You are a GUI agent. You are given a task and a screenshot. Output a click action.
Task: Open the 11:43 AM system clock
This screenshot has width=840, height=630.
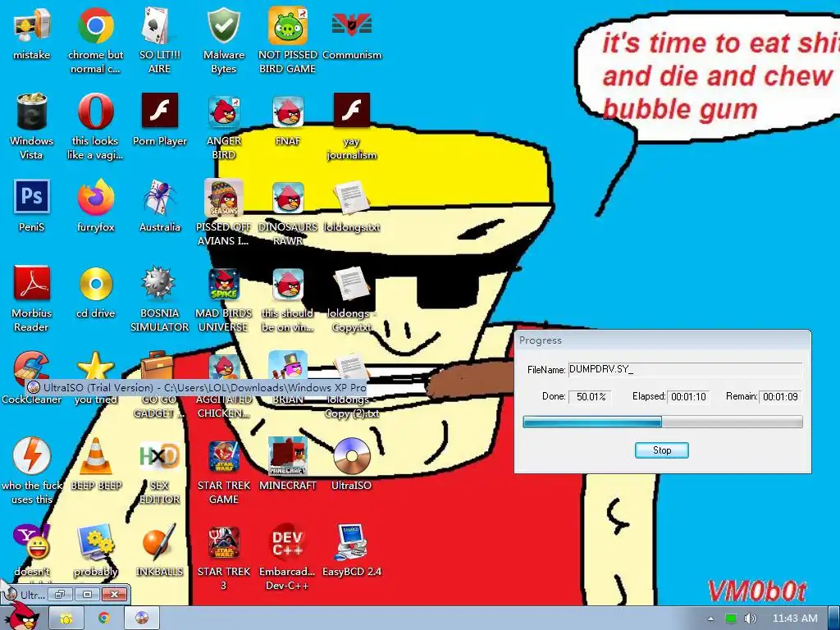click(794, 619)
